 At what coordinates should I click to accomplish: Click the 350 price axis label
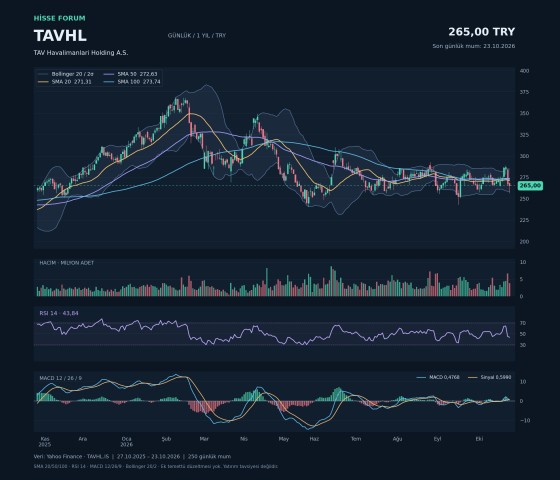(524, 114)
